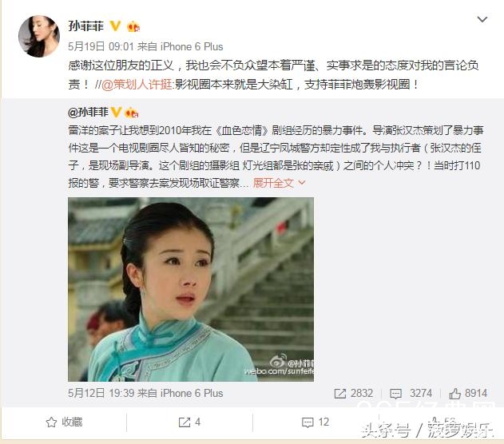Like the original post with 8914 likes
This screenshot has width=504, height=444.
[454, 393]
